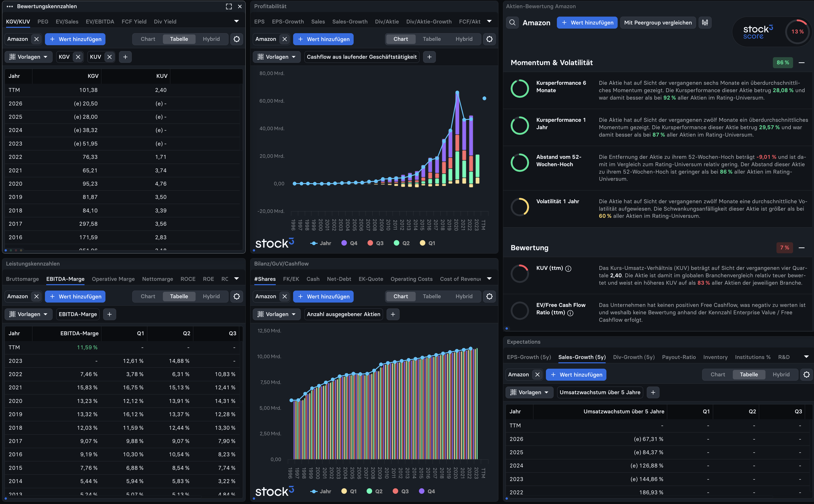Image resolution: width=814 pixels, height=504 pixels.
Task: Show info for KUV (ttm)
Action: (568, 269)
